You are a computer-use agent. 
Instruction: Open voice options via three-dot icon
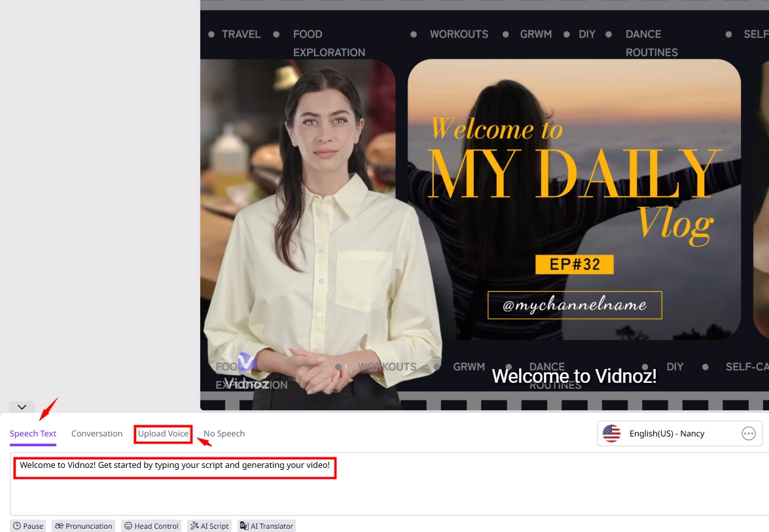coord(749,433)
